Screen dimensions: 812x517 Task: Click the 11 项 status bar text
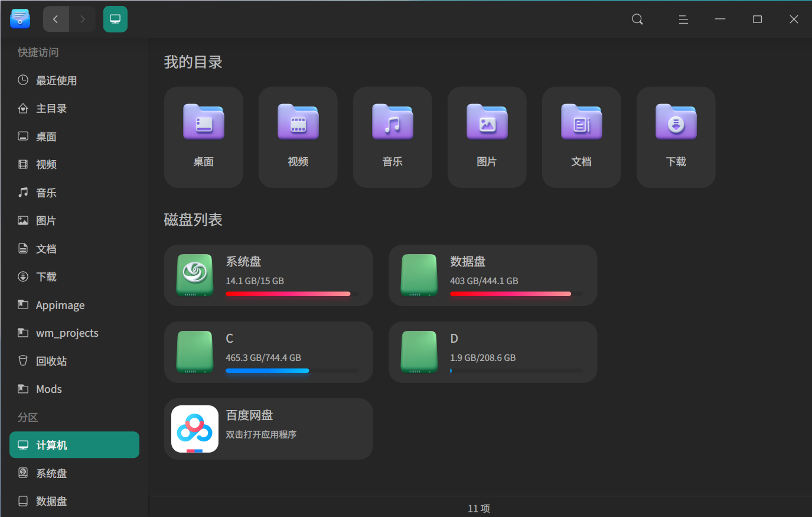(479, 508)
